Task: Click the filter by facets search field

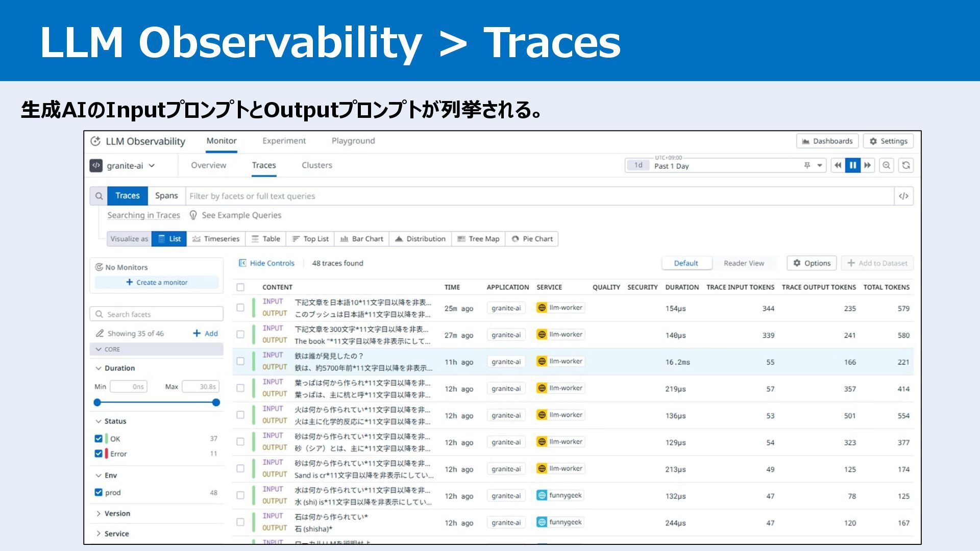Action: click(536, 196)
